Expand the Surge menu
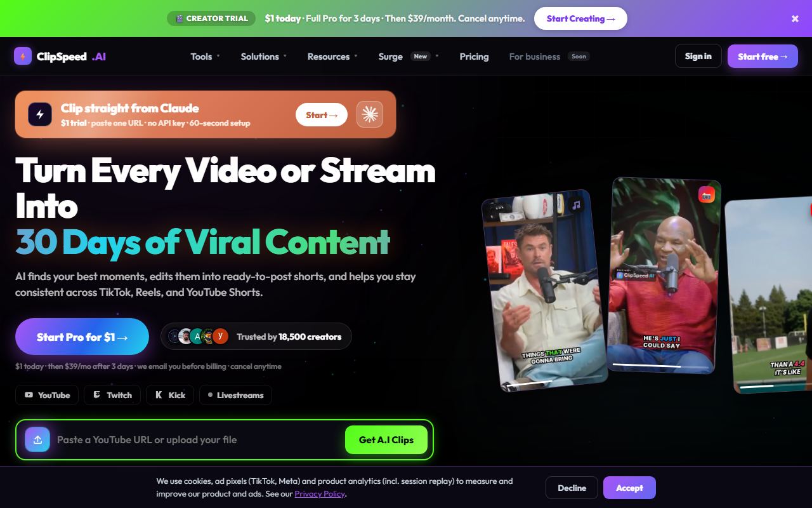This screenshot has height=508, width=812. coord(409,57)
